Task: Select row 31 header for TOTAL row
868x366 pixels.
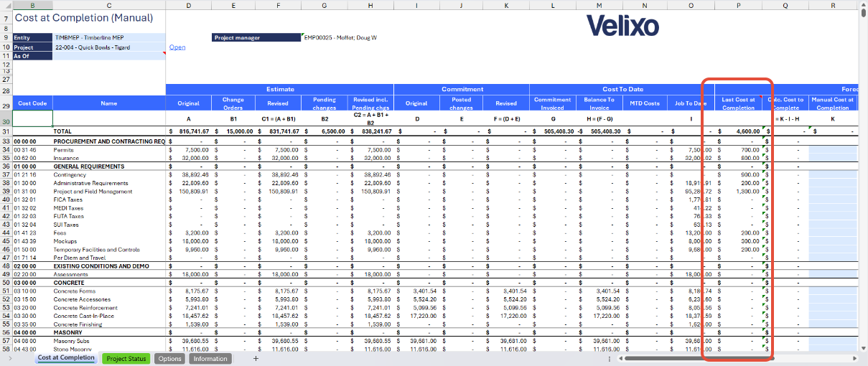Action: (6, 131)
